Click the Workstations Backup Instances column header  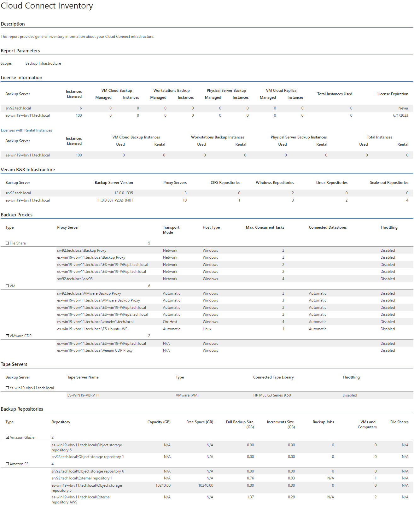218,137
